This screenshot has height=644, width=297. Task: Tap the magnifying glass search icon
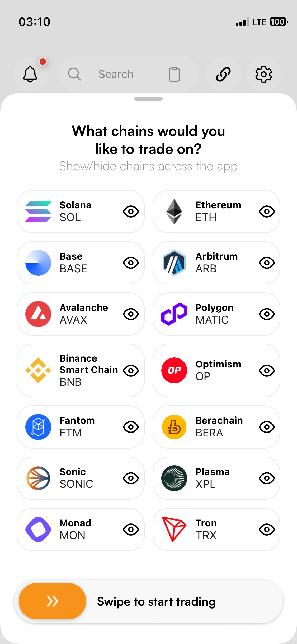(x=74, y=74)
